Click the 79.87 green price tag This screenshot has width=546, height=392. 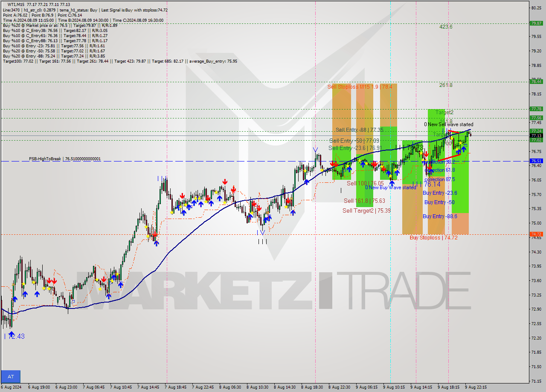pos(536,23)
